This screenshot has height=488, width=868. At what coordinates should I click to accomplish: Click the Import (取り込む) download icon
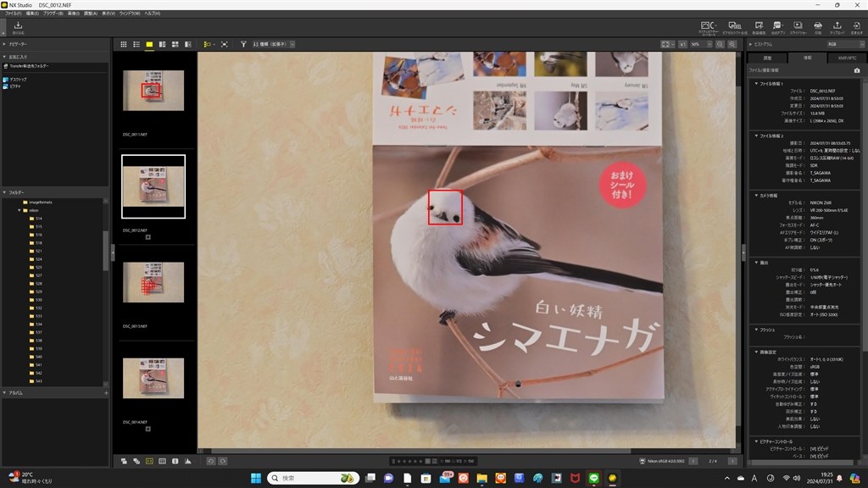click(19, 26)
